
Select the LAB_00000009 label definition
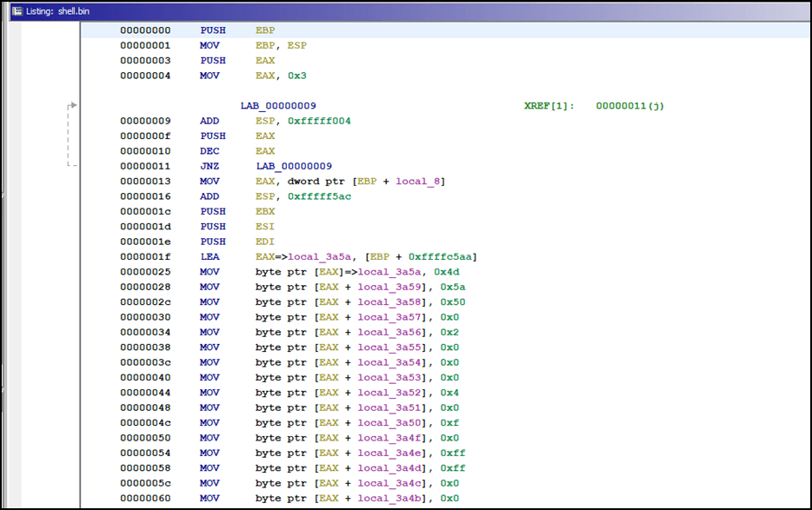[278, 106]
